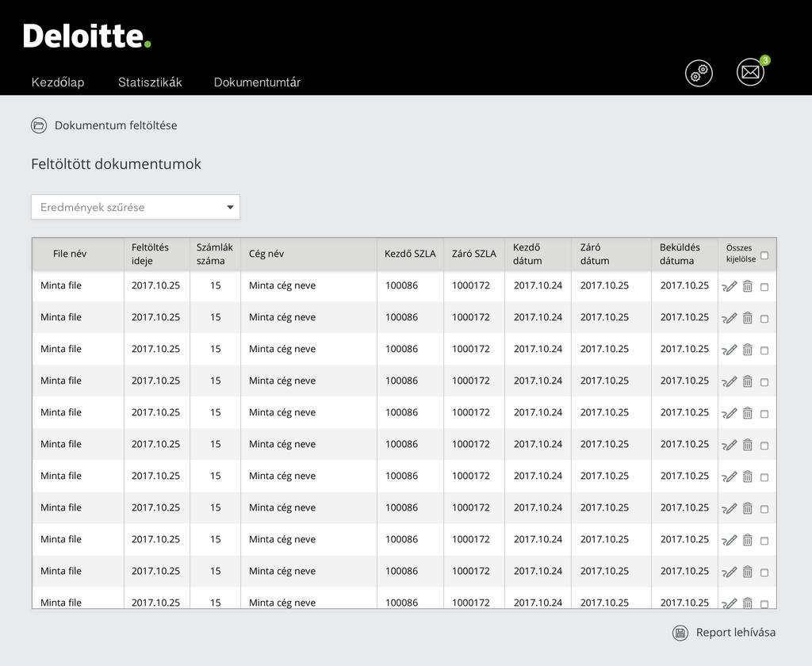812x666 pixels.
Task: Check the third table row's checkbox
Action: (764, 350)
